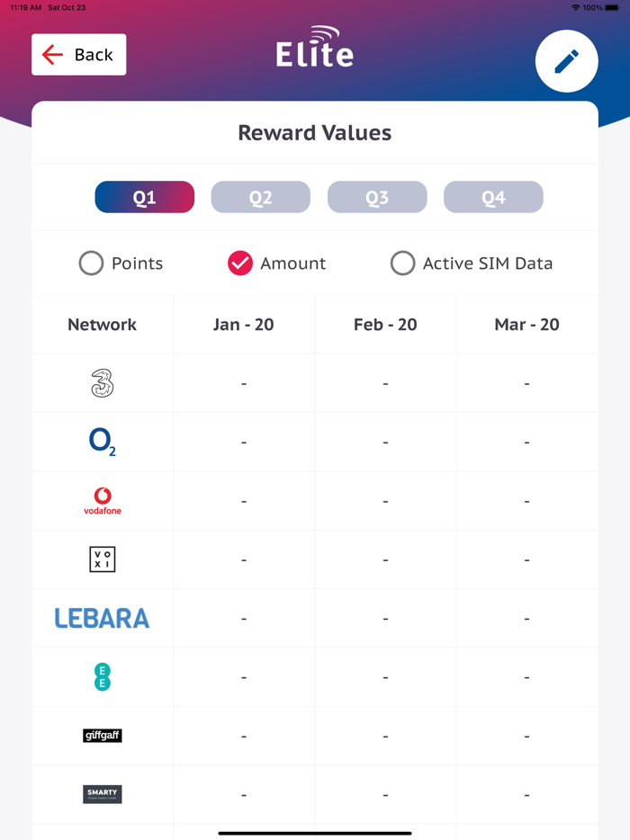The width and height of the screenshot is (630, 840).
Task: Open the Q3 quarter tab
Action: click(x=376, y=196)
